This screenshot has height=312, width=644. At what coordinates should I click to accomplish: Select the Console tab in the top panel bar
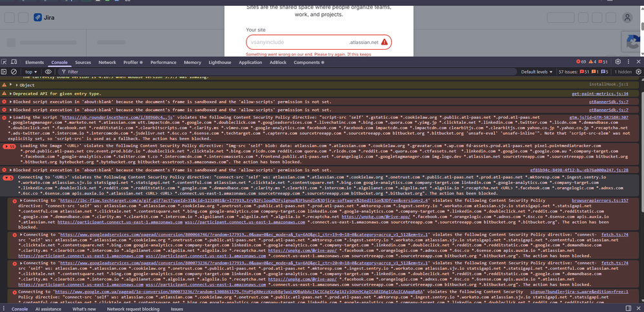click(59, 63)
